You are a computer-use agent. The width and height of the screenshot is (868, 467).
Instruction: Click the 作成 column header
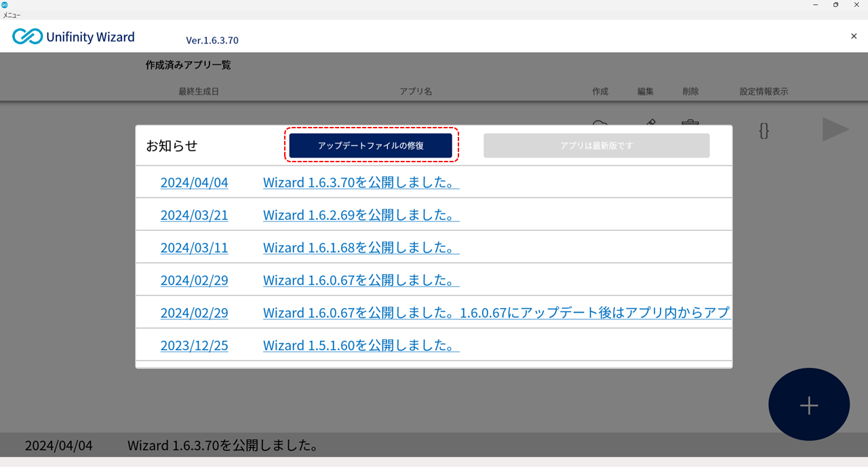click(600, 92)
